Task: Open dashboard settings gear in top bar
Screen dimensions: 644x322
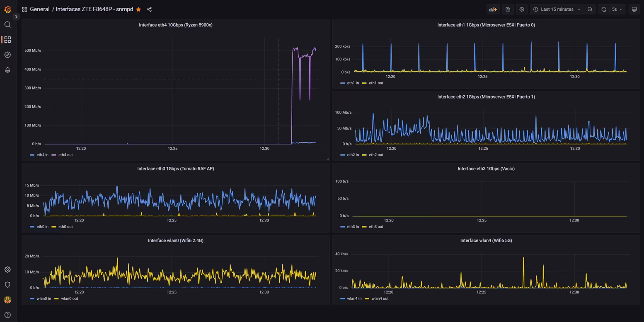Action: pos(522,9)
